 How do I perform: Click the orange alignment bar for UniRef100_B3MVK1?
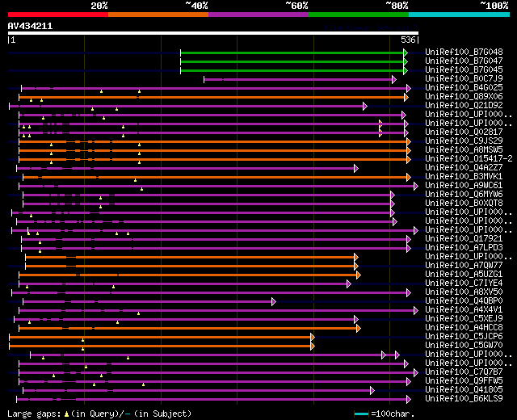(x=215, y=178)
